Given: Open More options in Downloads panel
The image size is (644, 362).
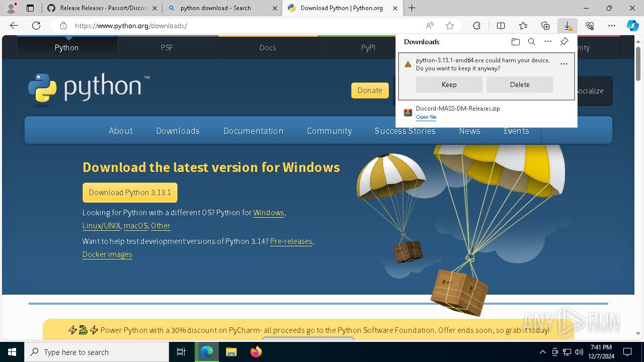Looking at the screenshot, I should 548,42.
